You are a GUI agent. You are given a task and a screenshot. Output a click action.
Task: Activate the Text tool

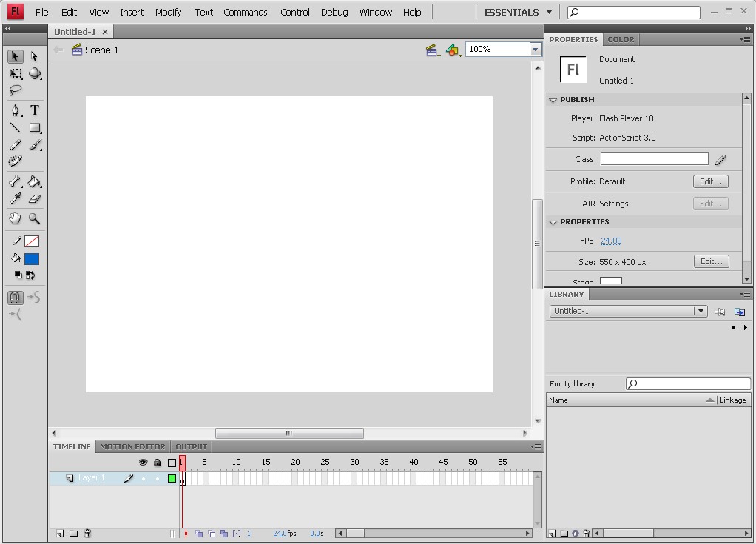(35, 110)
